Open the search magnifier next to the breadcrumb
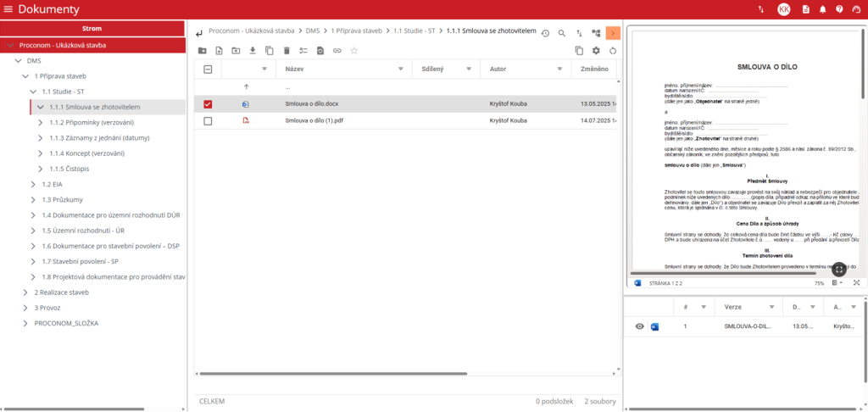868x412 pixels. [561, 33]
